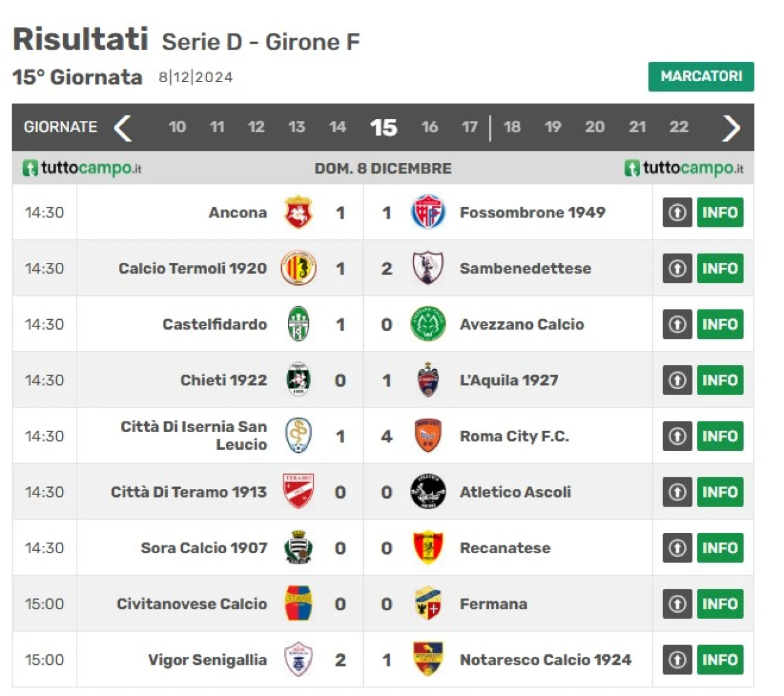Open INFO for Ancona vs Fossombrone match

point(720,213)
